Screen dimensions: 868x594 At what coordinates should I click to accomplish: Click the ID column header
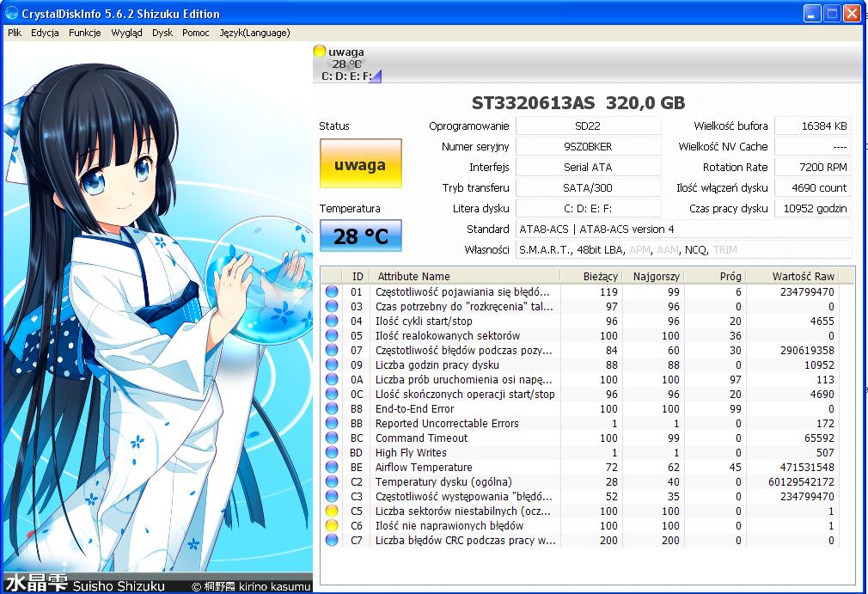(x=358, y=276)
